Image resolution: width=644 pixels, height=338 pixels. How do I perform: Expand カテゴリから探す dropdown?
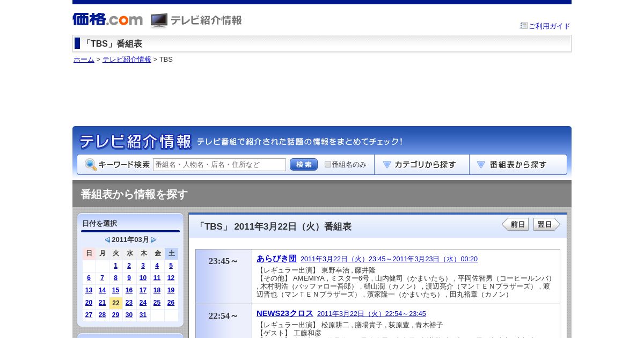tap(422, 165)
